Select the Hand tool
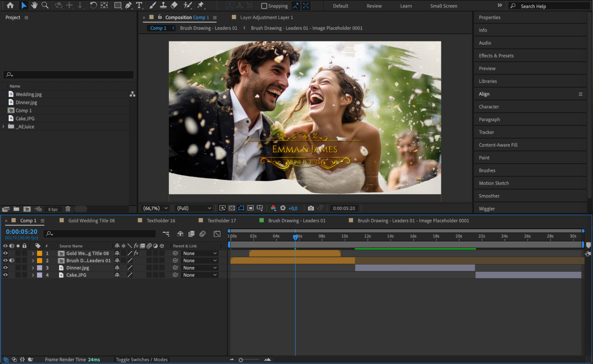593x364 pixels. coord(34,5)
